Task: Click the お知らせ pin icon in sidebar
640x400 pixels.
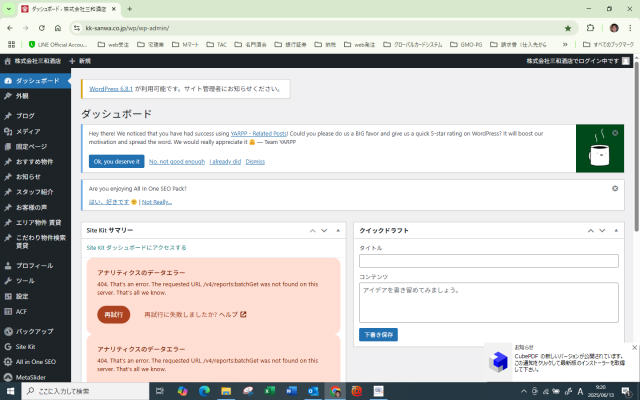Action: [x=8, y=177]
